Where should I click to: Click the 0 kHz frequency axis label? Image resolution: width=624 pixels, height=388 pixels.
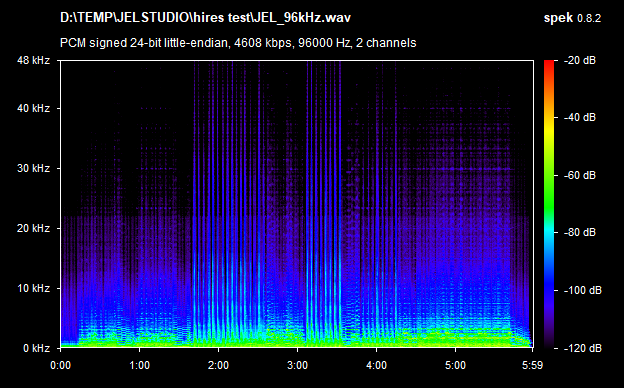[37, 348]
